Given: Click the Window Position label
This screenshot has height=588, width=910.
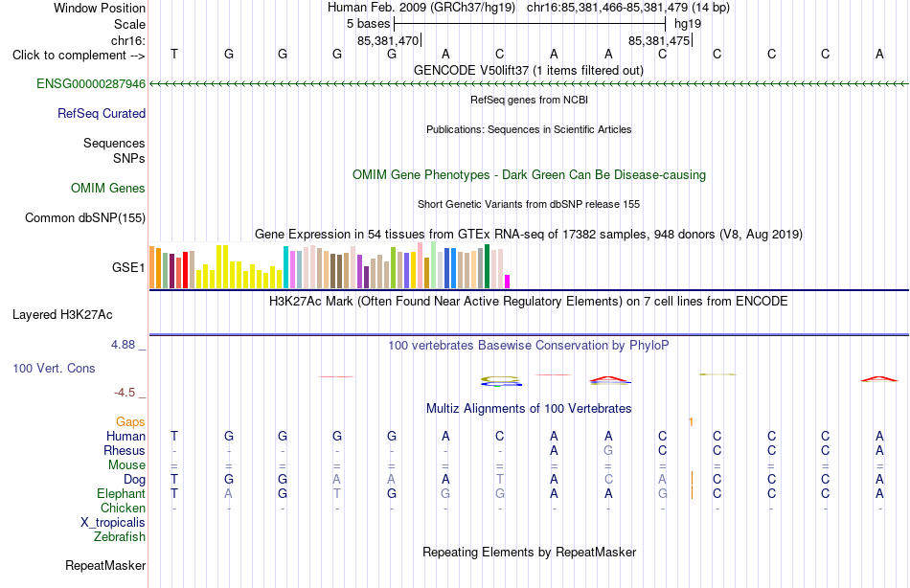Looking at the screenshot, I should tap(100, 8).
